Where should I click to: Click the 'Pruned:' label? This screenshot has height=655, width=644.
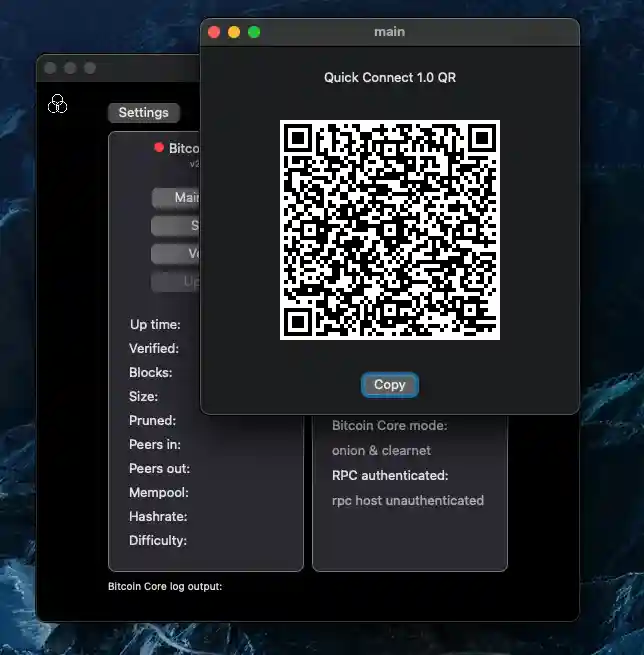(152, 421)
